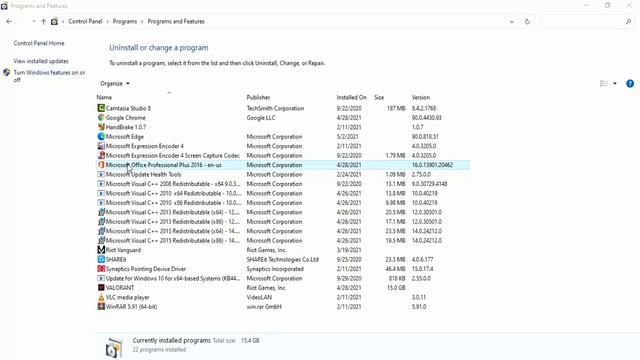Click the search magnifier icon
Image resolution: width=640 pixels, height=360 pixels.
(628, 22)
